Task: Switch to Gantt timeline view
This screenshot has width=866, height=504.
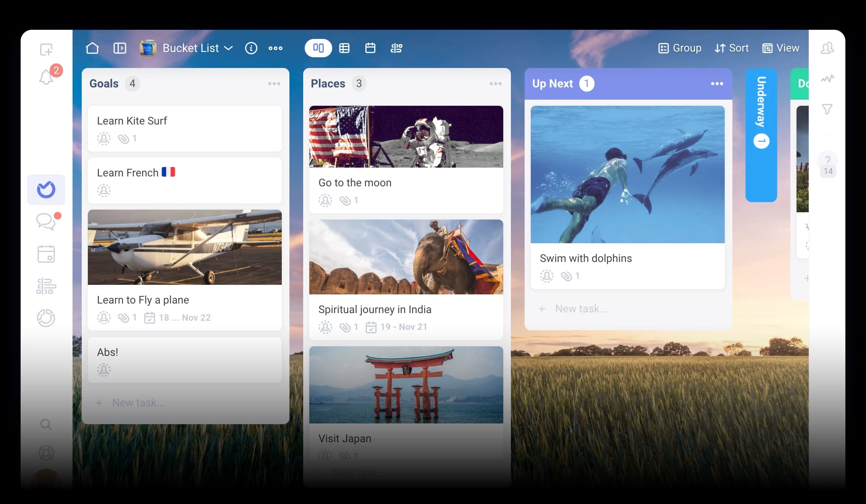Action: click(396, 48)
